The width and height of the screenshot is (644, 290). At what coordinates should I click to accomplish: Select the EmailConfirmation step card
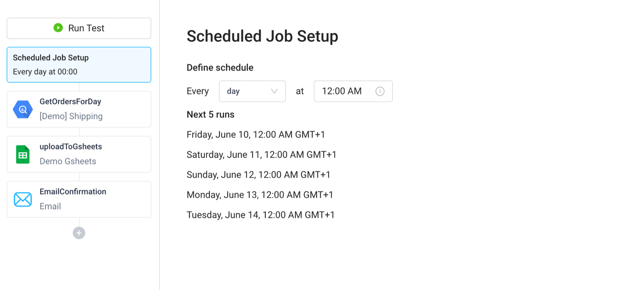tap(79, 199)
